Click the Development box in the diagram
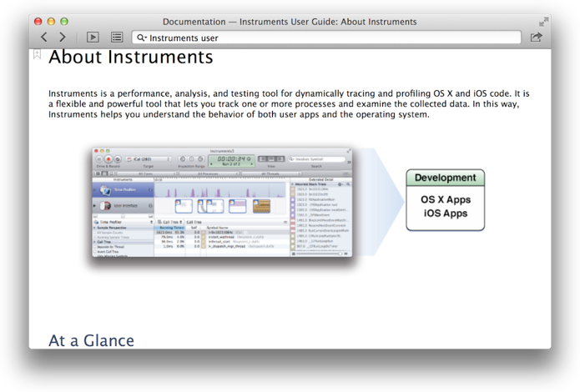580x392 pixels. (446, 200)
